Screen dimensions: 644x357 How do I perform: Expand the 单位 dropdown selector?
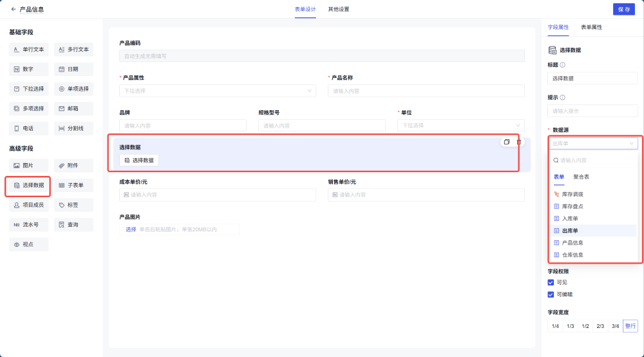coord(460,126)
